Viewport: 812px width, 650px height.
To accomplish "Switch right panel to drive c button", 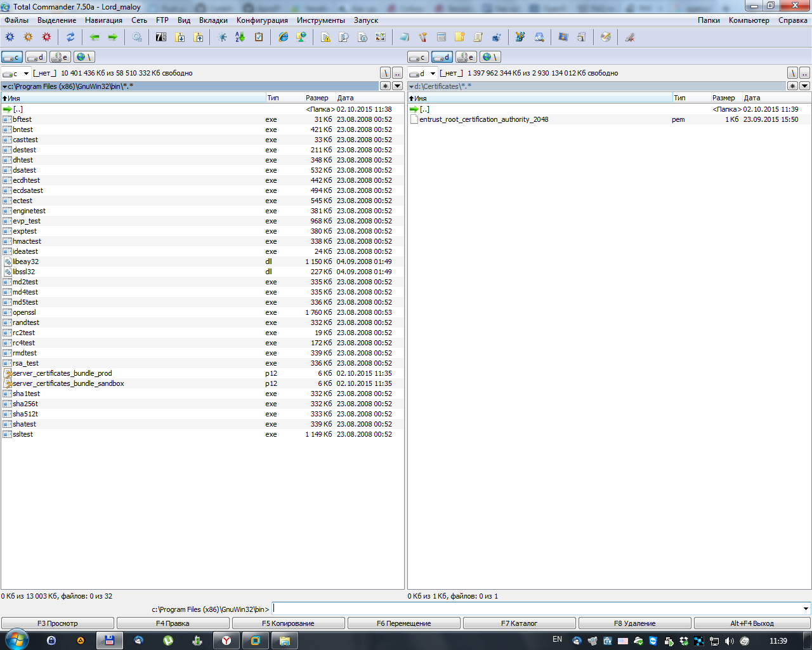I will (x=418, y=57).
